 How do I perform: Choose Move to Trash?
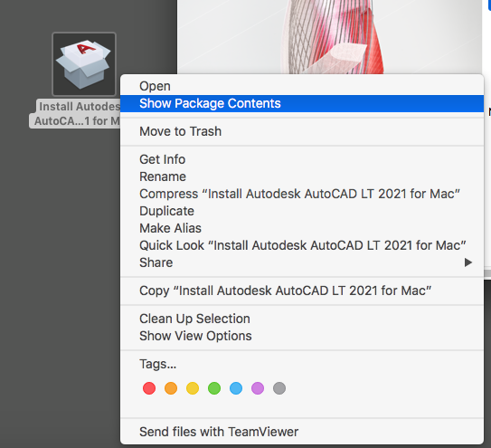point(302,131)
